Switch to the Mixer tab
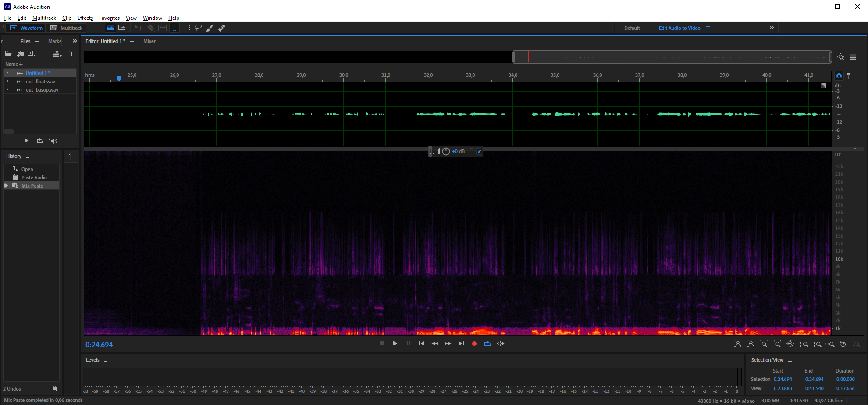 pos(149,41)
